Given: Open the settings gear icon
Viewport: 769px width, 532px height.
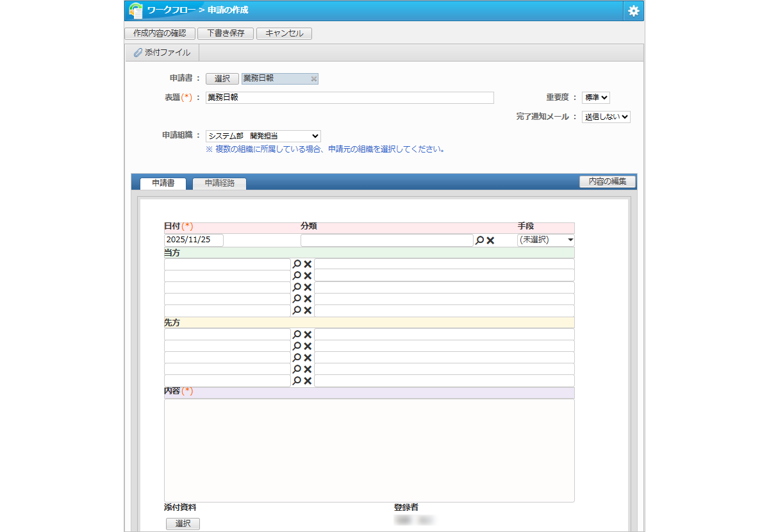Looking at the screenshot, I should click(633, 11).
